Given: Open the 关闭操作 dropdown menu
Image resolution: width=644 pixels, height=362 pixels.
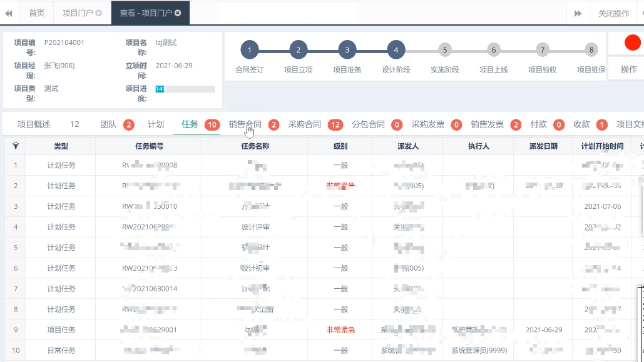Looking at the screenshot, I should click(613, 13).
